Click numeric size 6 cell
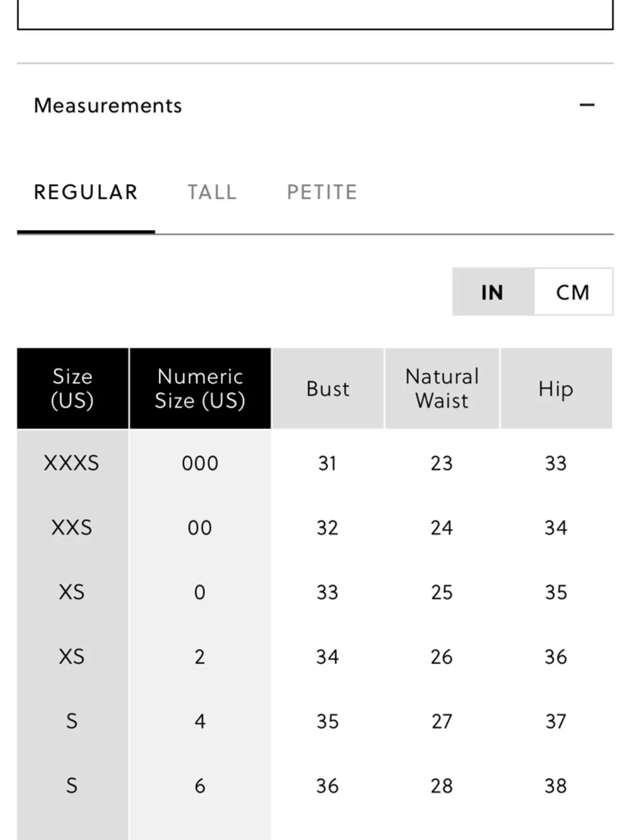 (200, 786)
